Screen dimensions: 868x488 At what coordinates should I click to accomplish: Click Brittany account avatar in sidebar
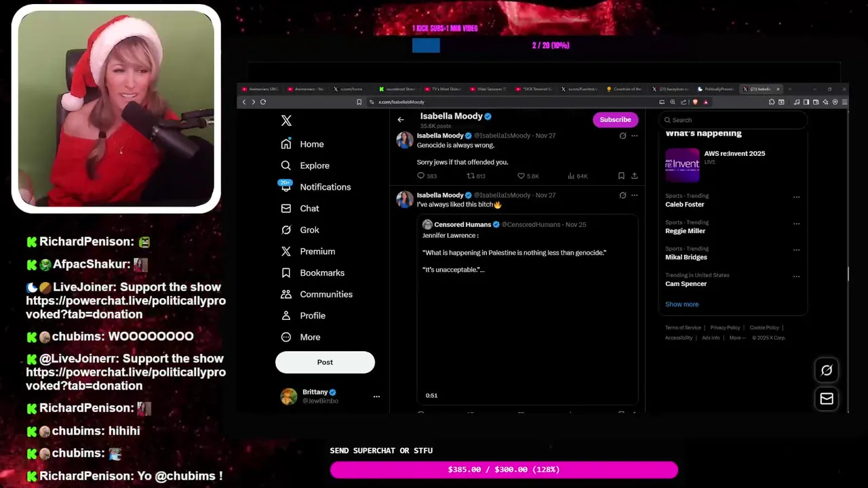[x=289, y=396]
